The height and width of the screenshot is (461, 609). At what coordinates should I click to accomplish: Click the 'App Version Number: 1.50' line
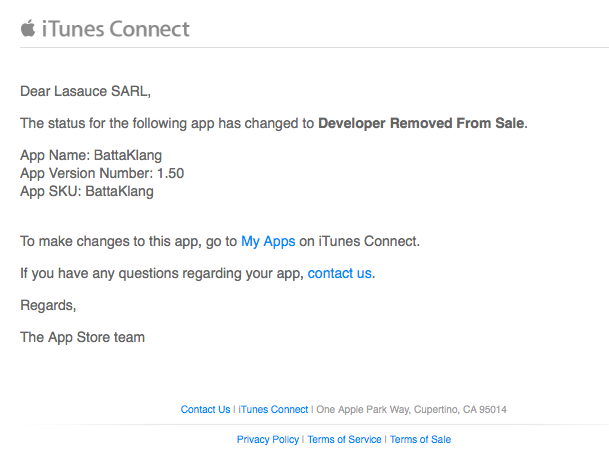(x=102, y=173)
